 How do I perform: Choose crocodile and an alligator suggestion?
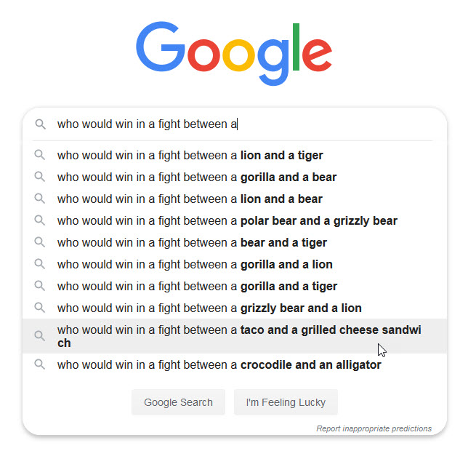(x=219, y=364)
